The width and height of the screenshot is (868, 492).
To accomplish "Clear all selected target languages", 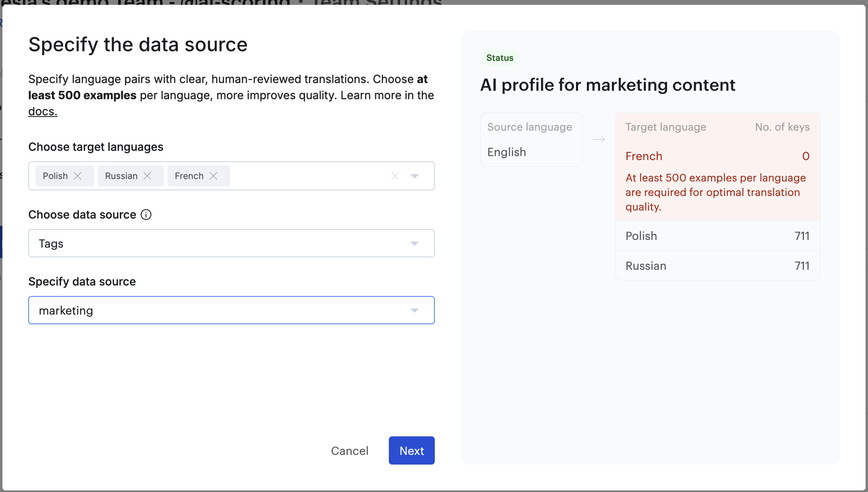I will pyautogui.click(x=395, y=176).
